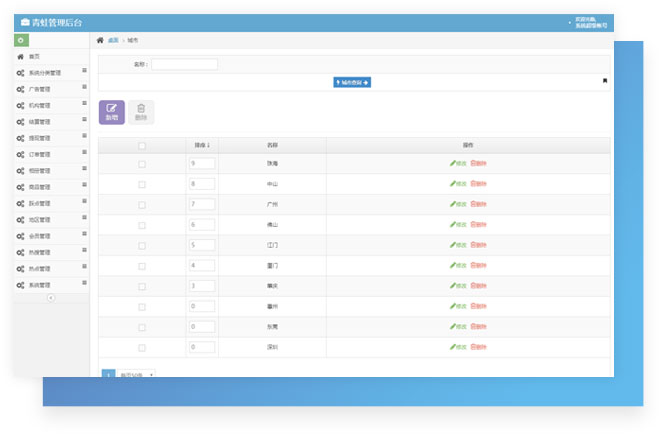Click the 名称 column header

coord(272,145)
